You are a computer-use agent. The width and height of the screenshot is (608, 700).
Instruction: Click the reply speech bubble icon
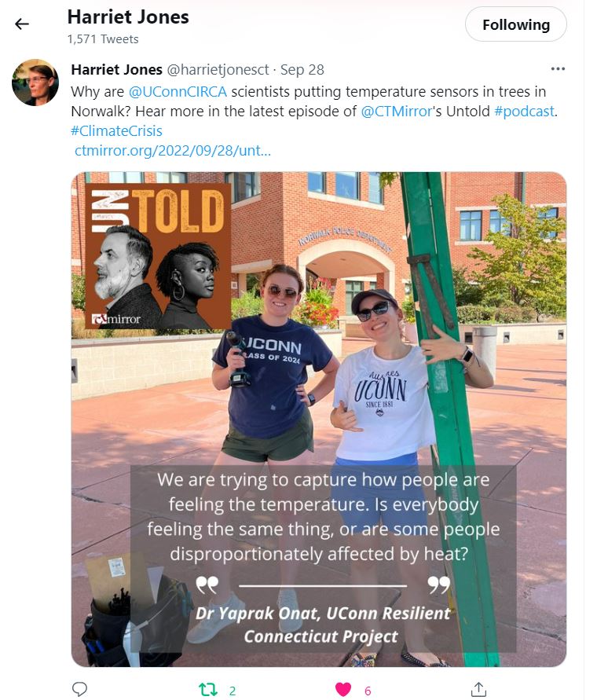point(79,689)
